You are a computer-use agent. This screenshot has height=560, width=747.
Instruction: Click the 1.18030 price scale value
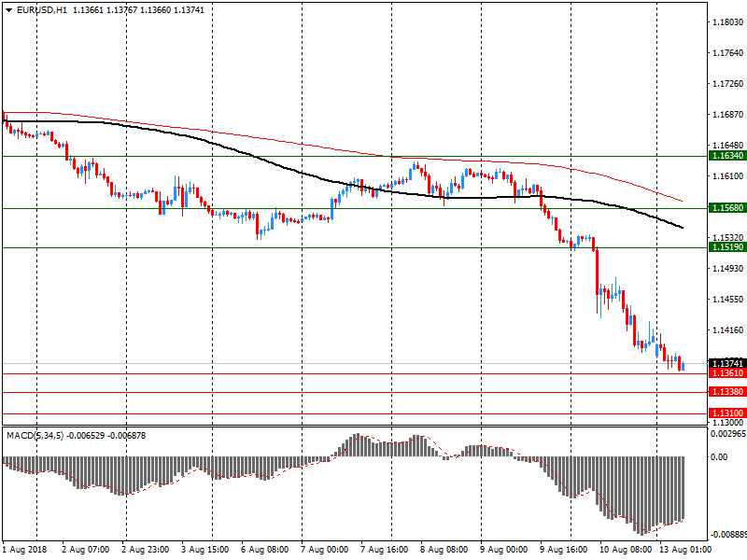click(x=727, y=21)
